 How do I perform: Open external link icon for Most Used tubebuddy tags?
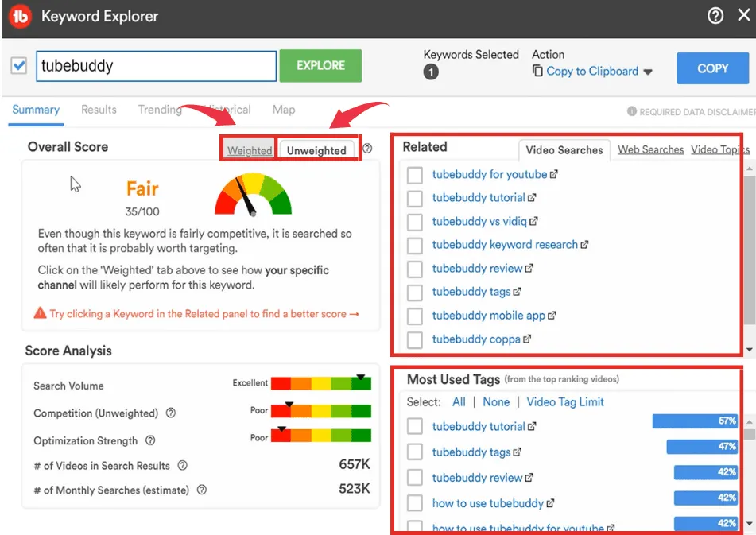tap(517, 452)
